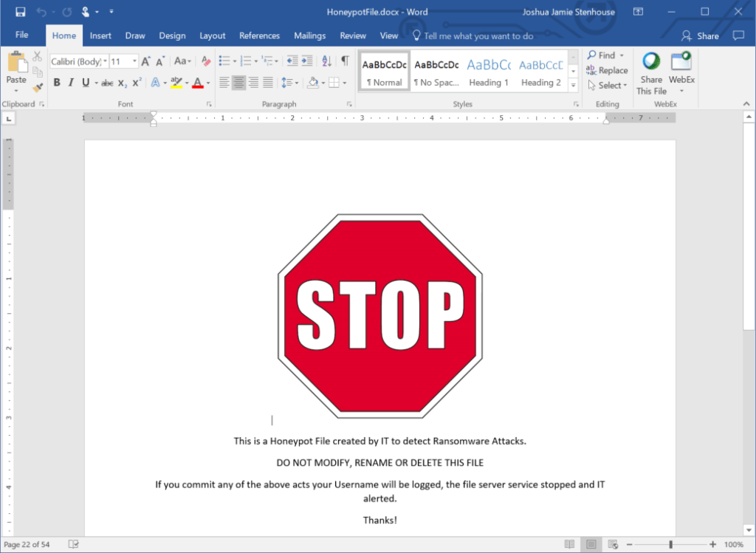756x553 pixels.
Task: Switch to the Insert ribbon tab
Action: pyautogui.click(x=100, y=35)
